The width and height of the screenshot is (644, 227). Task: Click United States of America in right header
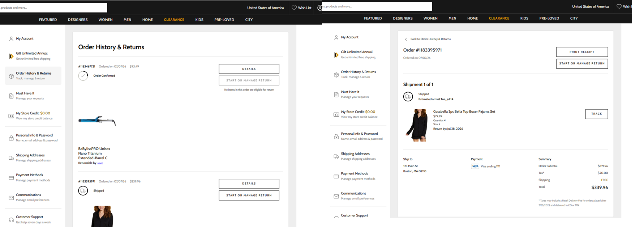pos(591,6)
